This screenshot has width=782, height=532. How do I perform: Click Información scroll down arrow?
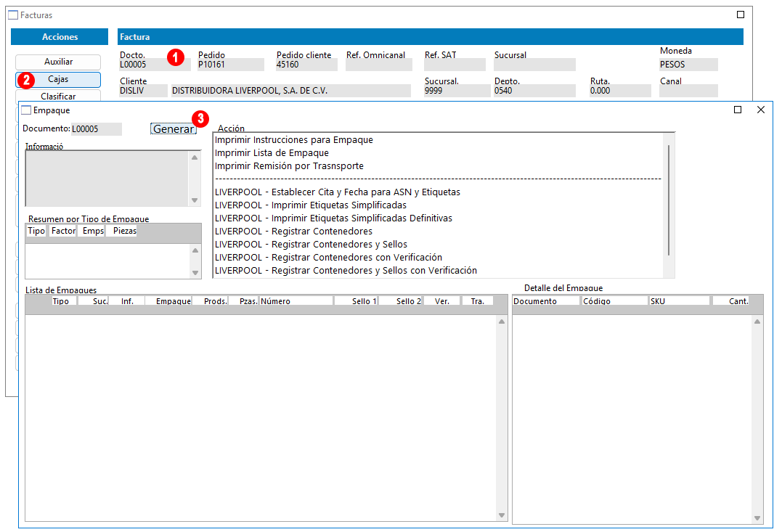(195, 200)
